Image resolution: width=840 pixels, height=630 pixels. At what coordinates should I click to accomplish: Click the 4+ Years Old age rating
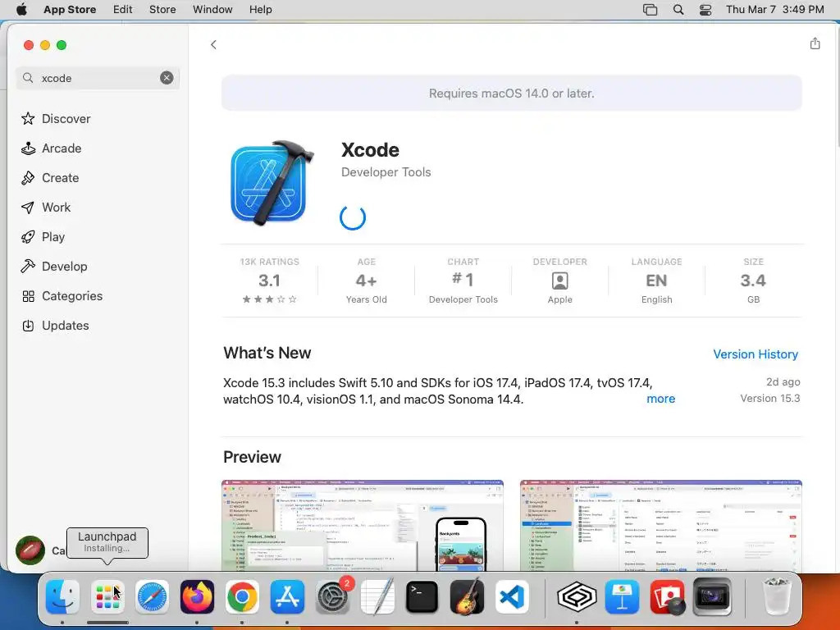[x=367, y=281]
